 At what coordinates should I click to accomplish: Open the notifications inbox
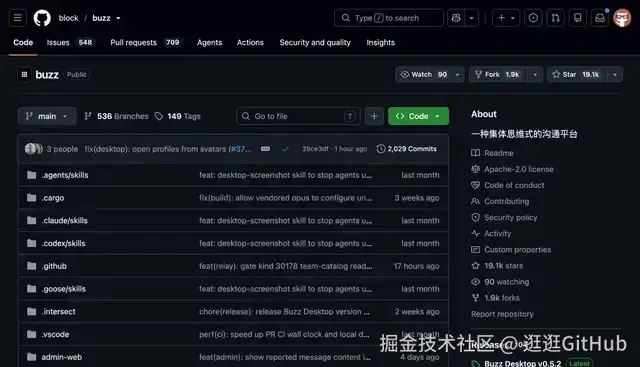[x=600, y=18]
